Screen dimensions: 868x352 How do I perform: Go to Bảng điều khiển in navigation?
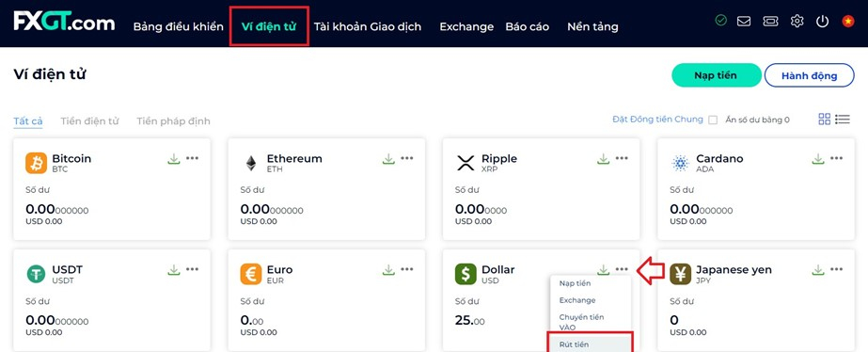click(x=179, y=26)
